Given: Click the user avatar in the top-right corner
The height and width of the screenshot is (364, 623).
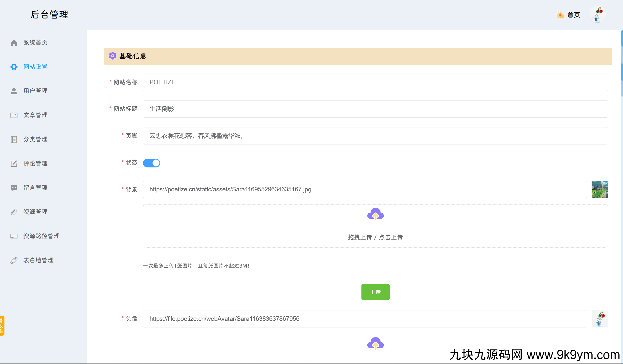Looking at the screenshot, I should [x=598, y=15].
